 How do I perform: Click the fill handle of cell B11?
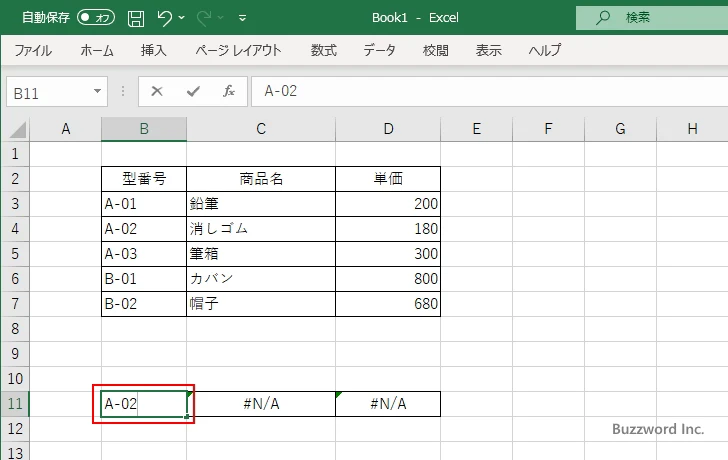pyautogui.click(x=187, y=416)
